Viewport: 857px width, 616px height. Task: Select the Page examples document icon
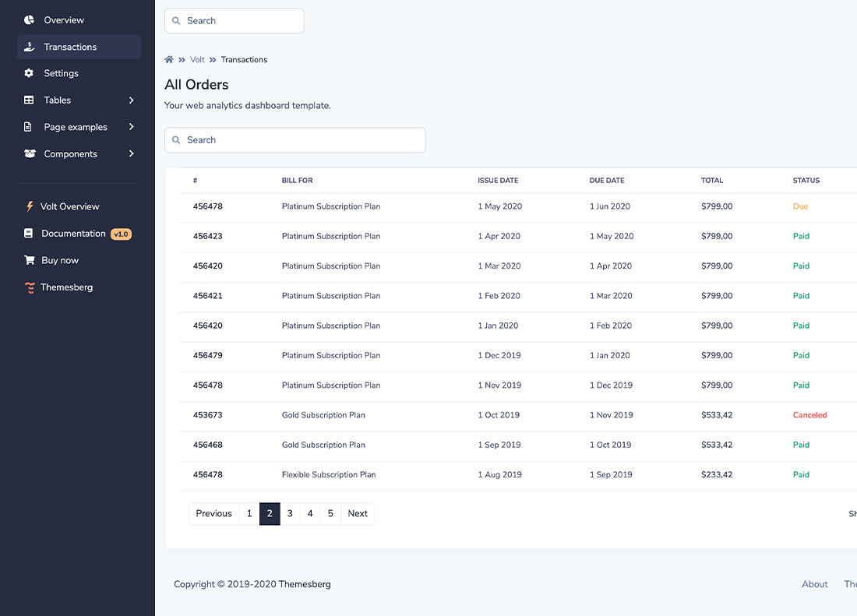coord(30,126)
